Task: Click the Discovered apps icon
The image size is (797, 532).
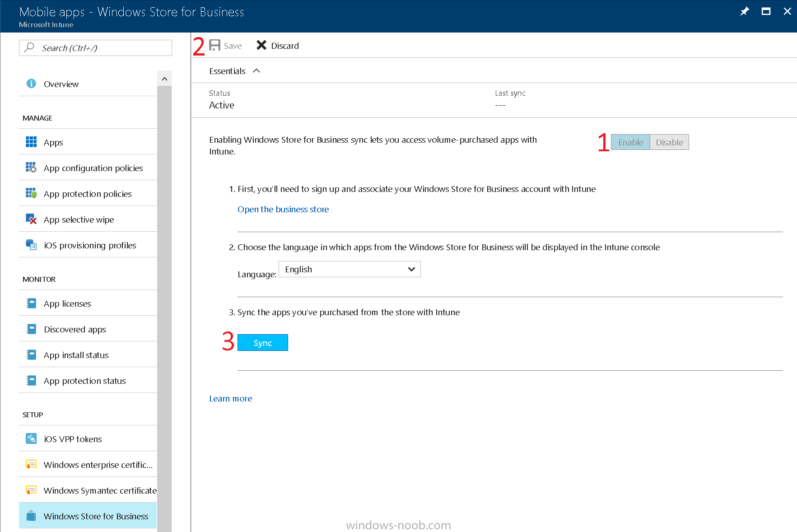Action: (31, 329)
